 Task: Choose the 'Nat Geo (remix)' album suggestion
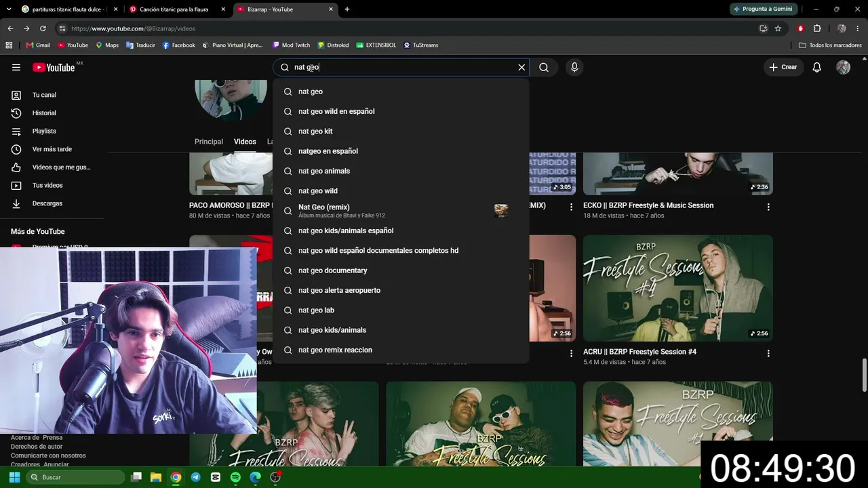point(401,211)
